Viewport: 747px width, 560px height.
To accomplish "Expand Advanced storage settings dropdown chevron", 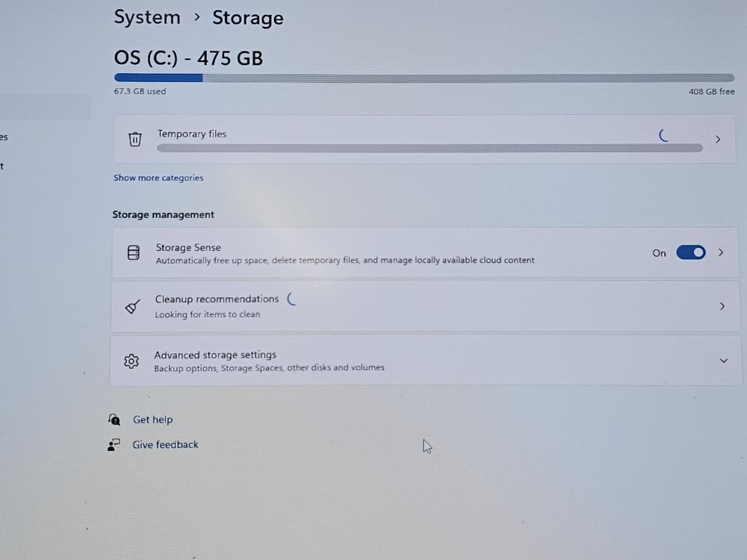I will [x=724, y=361].
